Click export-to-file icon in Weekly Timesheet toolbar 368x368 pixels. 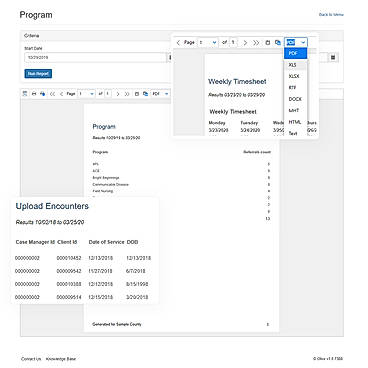[267, 43]
